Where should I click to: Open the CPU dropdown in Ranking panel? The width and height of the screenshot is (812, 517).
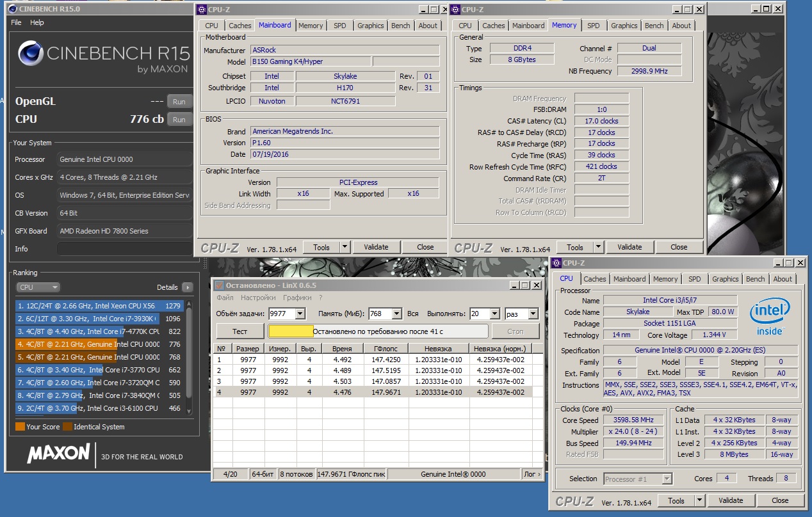(x=38, y=287)
